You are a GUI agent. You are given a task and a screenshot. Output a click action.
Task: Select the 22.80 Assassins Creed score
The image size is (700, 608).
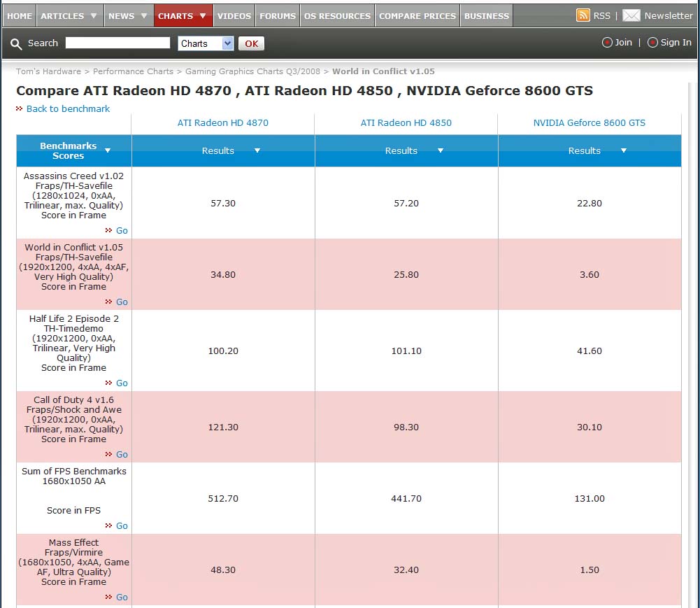point(590,204)
